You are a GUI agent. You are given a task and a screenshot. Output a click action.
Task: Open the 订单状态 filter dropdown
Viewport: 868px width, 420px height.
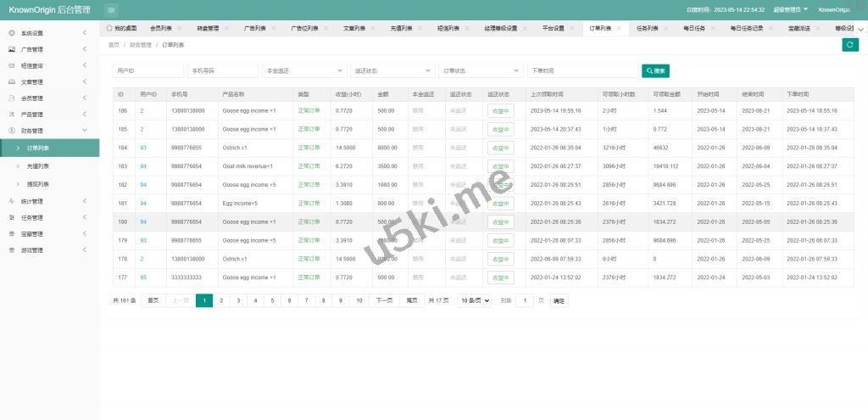coord(481,70)
